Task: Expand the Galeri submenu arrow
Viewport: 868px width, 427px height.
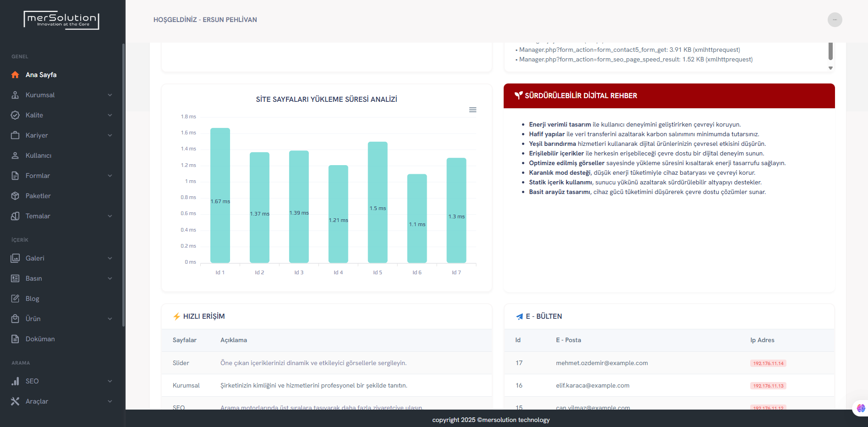Action: 110,258
